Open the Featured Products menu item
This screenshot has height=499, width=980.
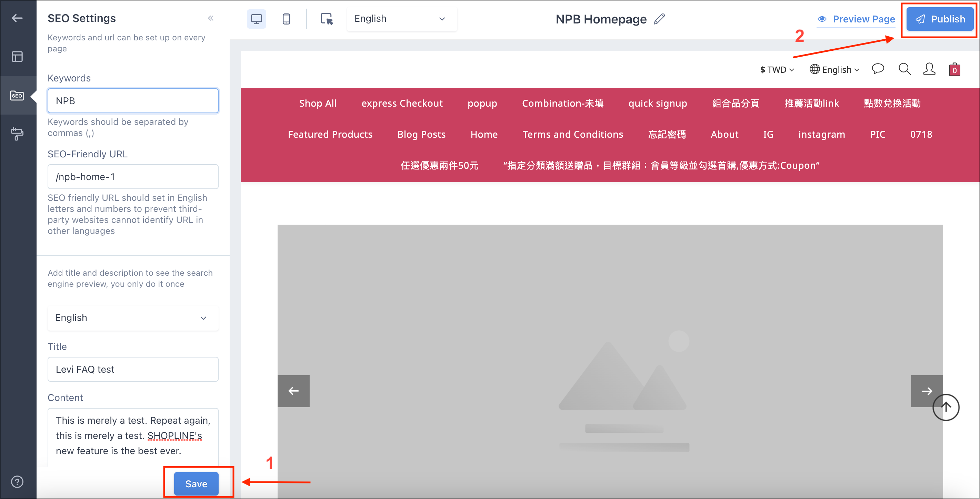330,134
